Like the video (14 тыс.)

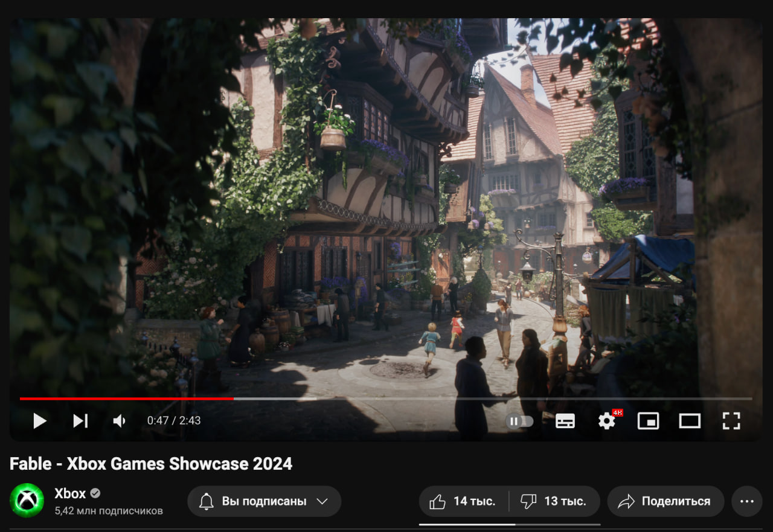click(x=463, y=501)
